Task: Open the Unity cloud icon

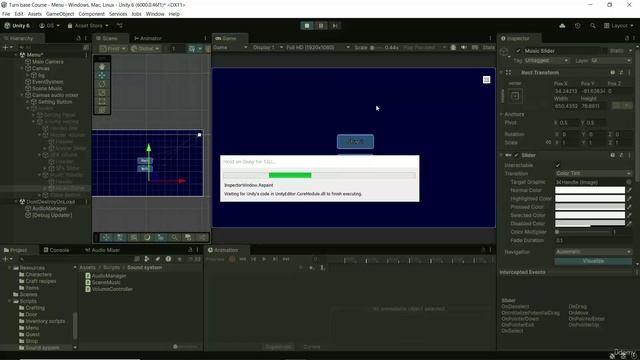Action: point(562,26)
